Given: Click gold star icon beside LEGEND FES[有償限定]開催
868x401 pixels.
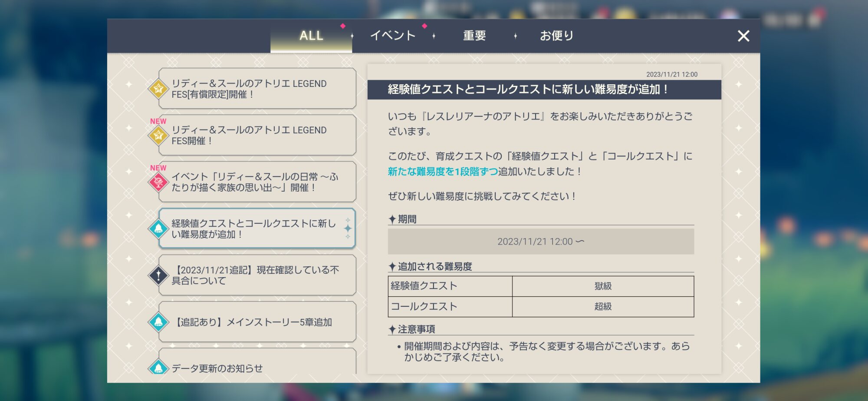Looking at the screenshot, I should pyautogui.click(x=158, y=89).
